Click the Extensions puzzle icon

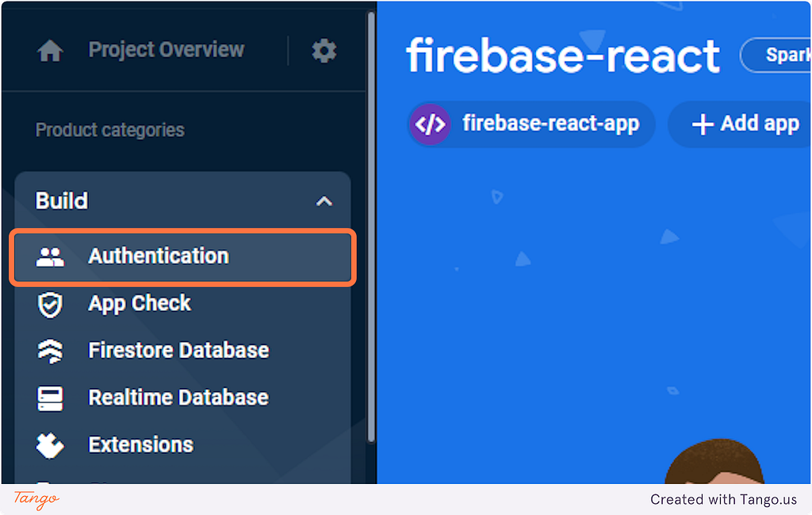(x=50, y=445)
